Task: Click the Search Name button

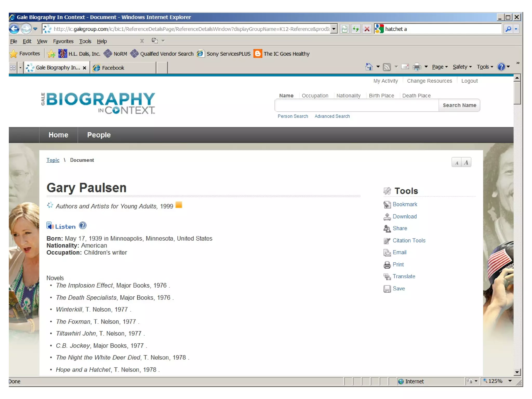Action: pyautogui.click(x=459, y=105)
